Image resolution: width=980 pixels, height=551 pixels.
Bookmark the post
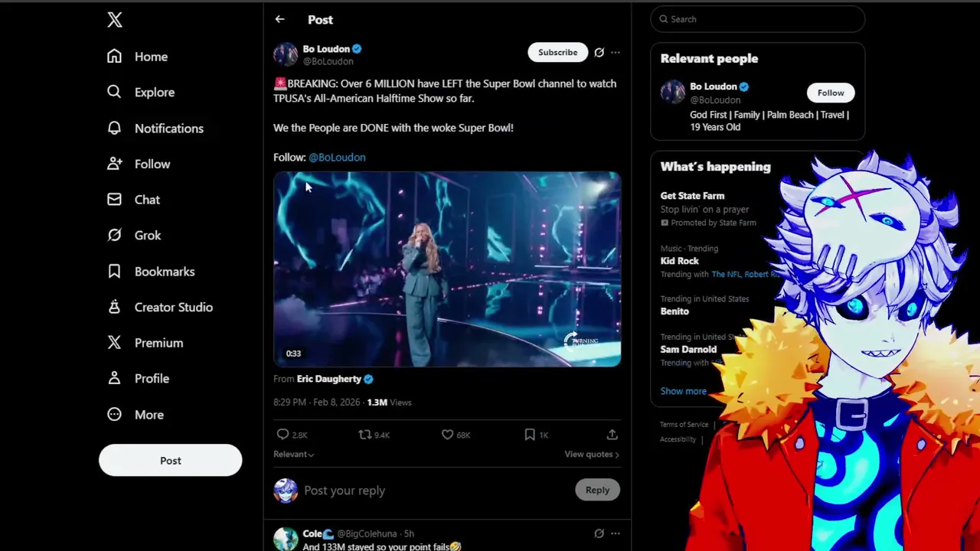(530, 435)
